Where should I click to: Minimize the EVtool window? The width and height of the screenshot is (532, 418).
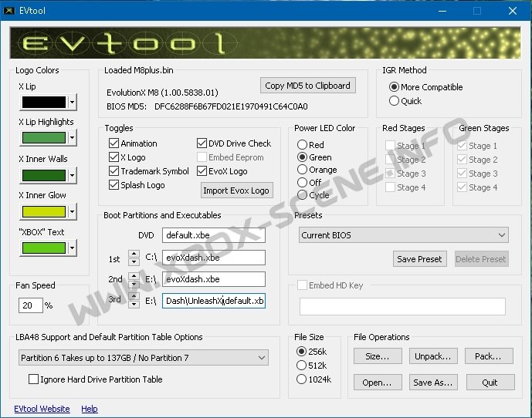tap(442, 11)
